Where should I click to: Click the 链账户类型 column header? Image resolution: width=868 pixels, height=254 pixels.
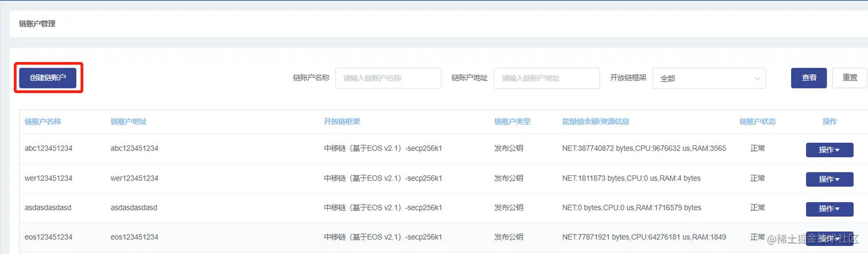point(513,122)
